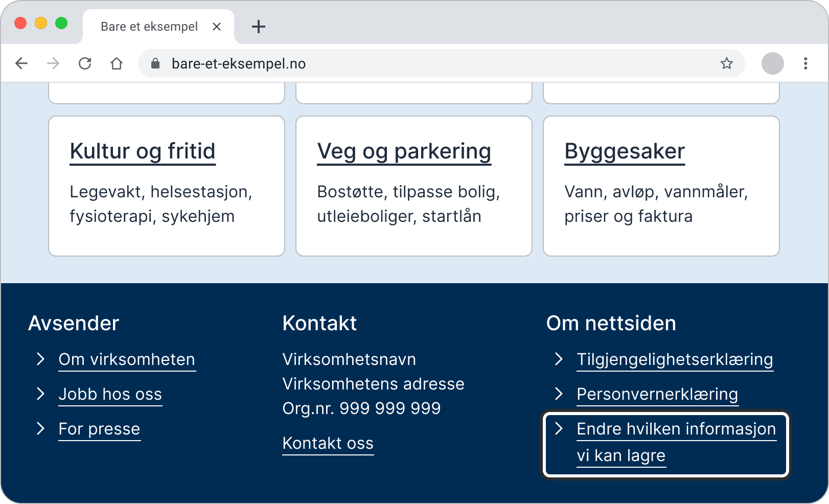Click the chevron beside 'Personvernerklæring'
The width and height of the screenshot is (829, 504).
pos(559,394)
